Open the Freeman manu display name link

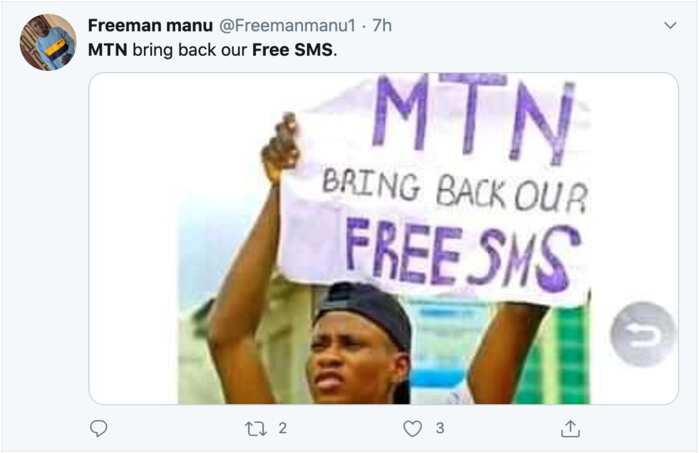pos(150,25)
